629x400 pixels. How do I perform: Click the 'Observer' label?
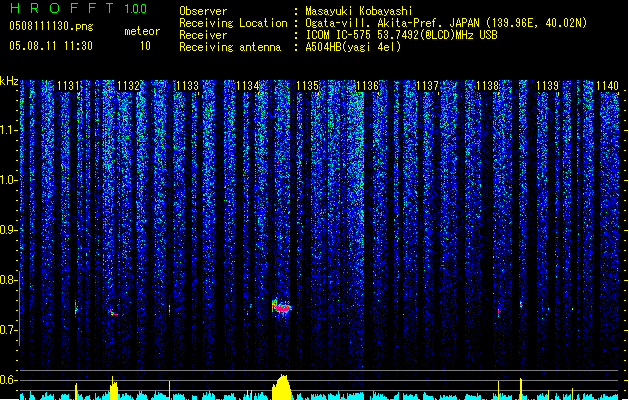point(203,11)
